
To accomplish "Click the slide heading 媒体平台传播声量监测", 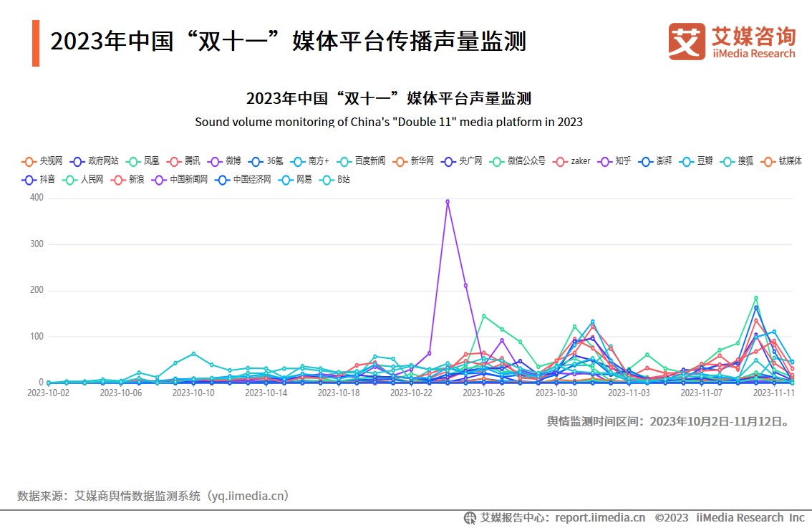I will coord(410,42).
